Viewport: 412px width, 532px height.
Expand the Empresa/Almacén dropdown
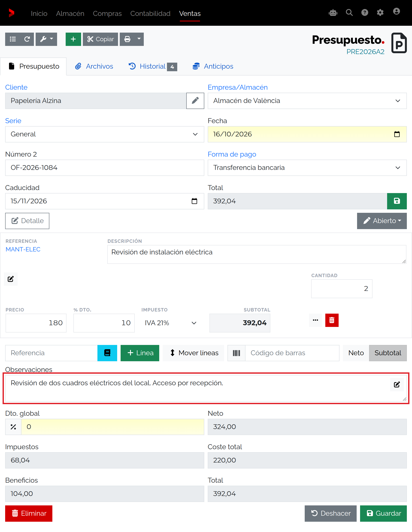[x=307, y=101]
